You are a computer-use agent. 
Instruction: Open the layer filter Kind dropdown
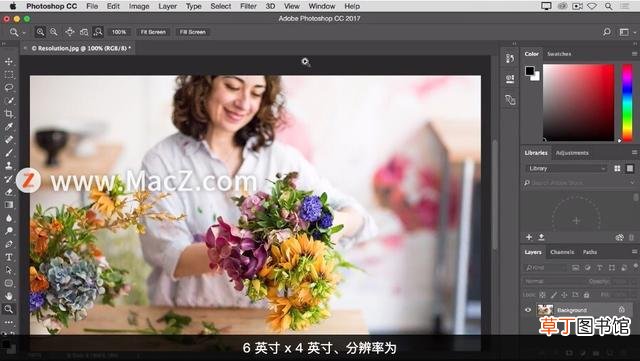point(545,268)
